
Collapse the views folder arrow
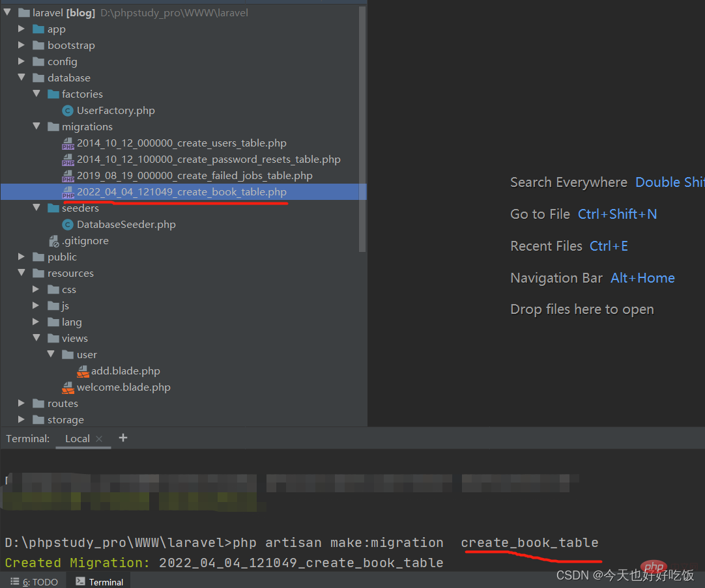pos(36,338)
